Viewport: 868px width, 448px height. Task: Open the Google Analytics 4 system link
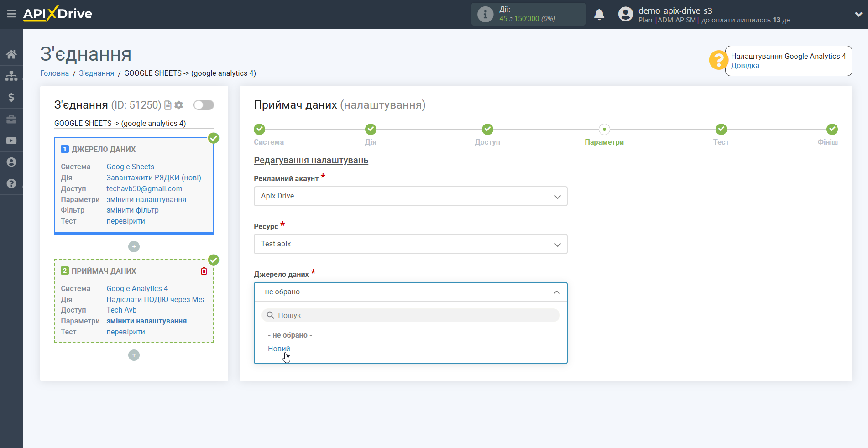[137, 288]
